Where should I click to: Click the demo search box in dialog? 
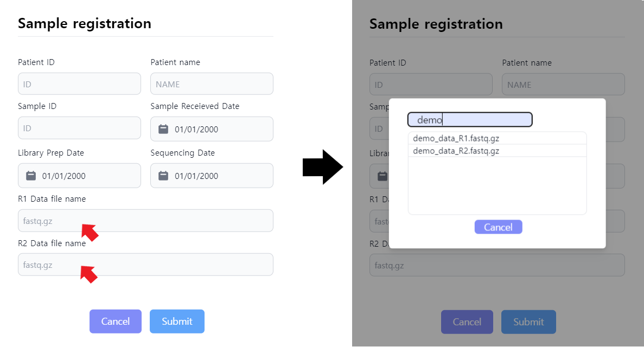coord(470,119)
